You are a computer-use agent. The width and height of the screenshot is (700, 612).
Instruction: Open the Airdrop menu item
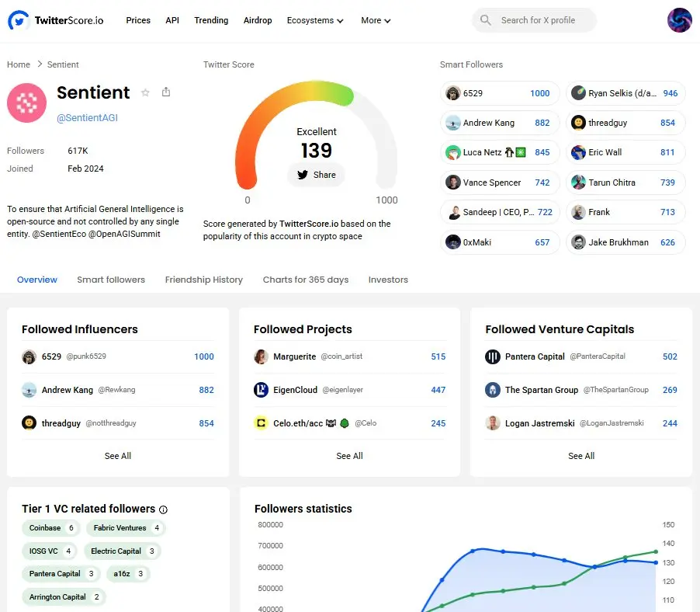point(258,20)
